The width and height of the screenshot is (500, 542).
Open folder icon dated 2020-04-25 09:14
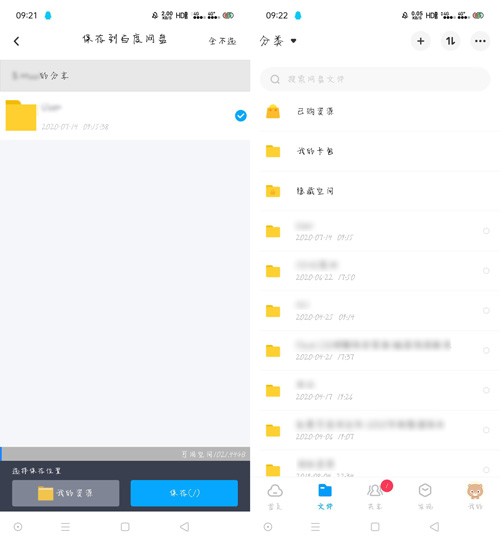pyautogui.click(x=273, y=311)
